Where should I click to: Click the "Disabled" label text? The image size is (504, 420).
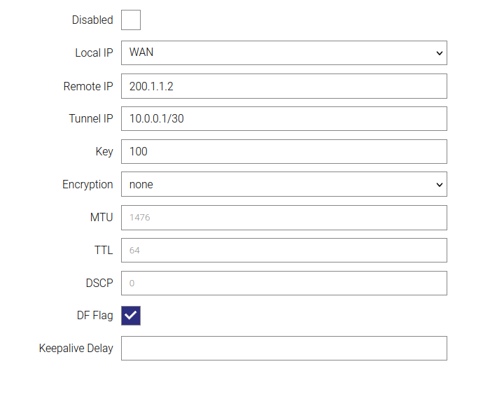click(x=92, y=20)
